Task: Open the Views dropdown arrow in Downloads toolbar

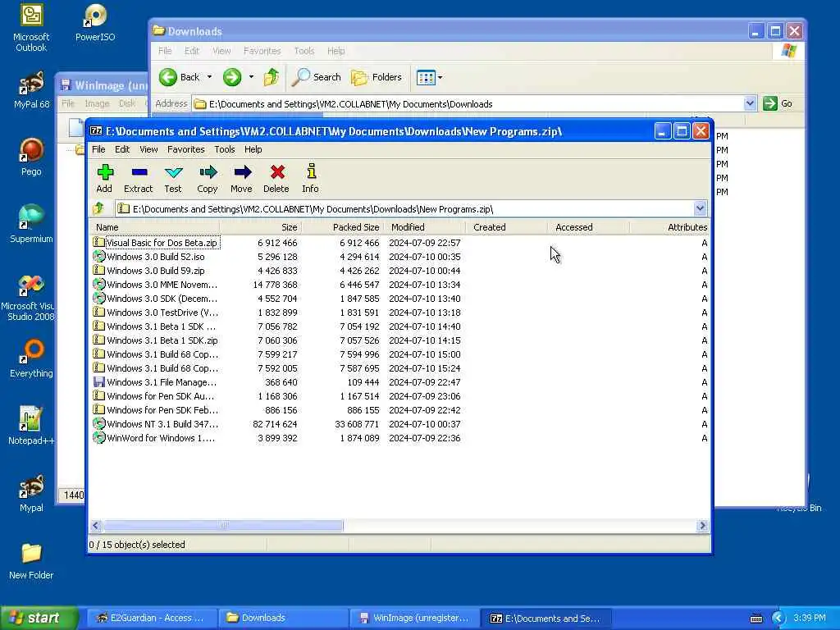Action: [x=440, y=78]
